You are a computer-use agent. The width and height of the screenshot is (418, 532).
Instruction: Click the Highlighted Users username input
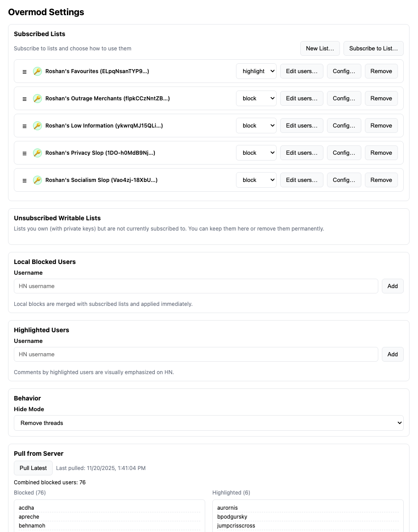click(x=196, y=355)
